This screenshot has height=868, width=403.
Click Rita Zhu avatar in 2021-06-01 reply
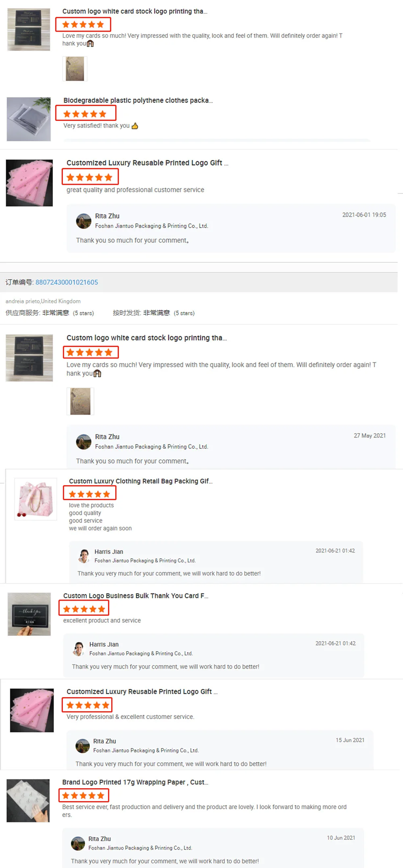(x=83, y=221)
